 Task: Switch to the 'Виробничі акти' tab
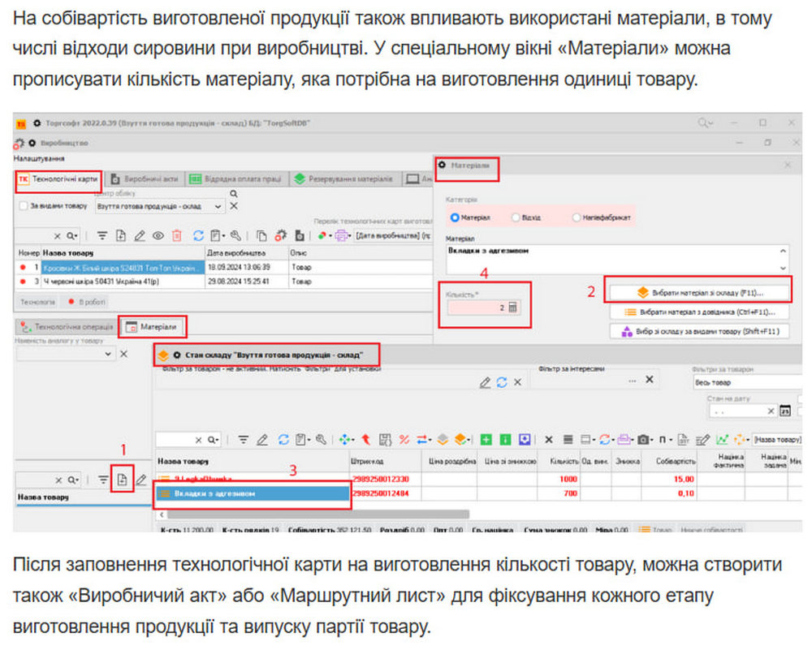pyautogui.click(x=145, y=179)
